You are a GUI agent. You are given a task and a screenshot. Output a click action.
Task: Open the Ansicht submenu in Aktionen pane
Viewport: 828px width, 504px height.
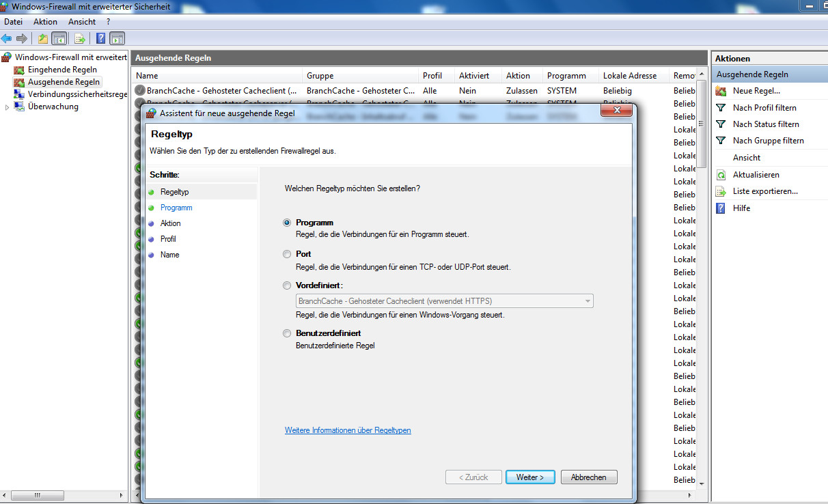[747, 158]
